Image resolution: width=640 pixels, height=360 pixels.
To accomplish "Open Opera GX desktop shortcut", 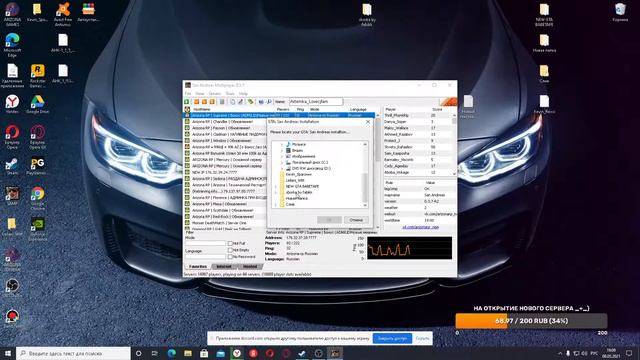I will (x=38, y=137).
